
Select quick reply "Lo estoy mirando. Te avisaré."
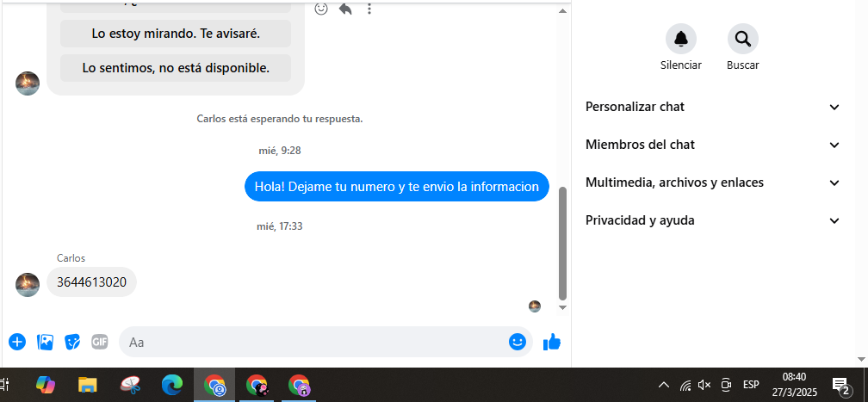click(x=176, y=34)
